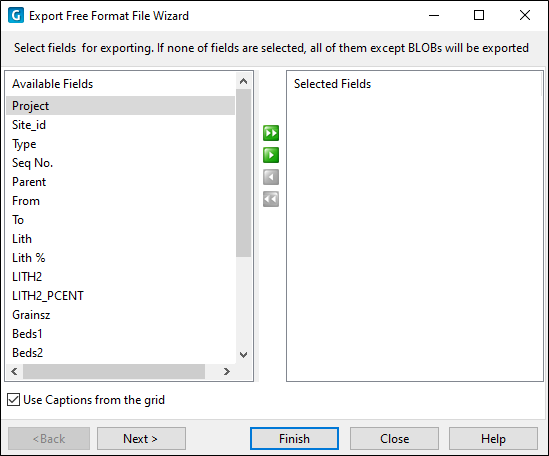This screenshot has width=549, height=456.
Task: Click the add selected field arrow icon
Action: (x=271, y=155)
